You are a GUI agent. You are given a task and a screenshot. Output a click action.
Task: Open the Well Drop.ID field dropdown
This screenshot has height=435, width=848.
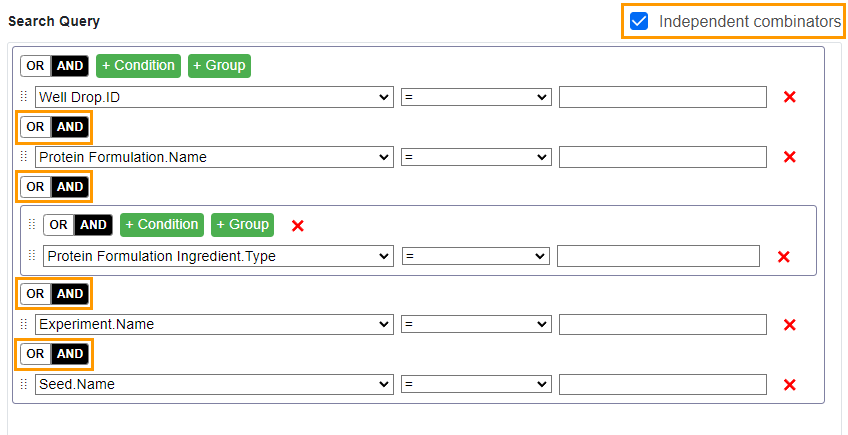214,97
